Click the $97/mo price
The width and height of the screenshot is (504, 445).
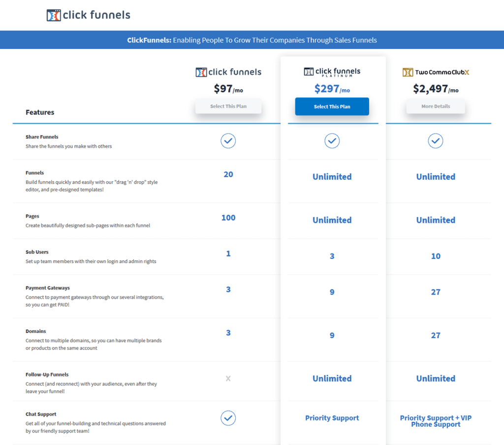[228, 89]
